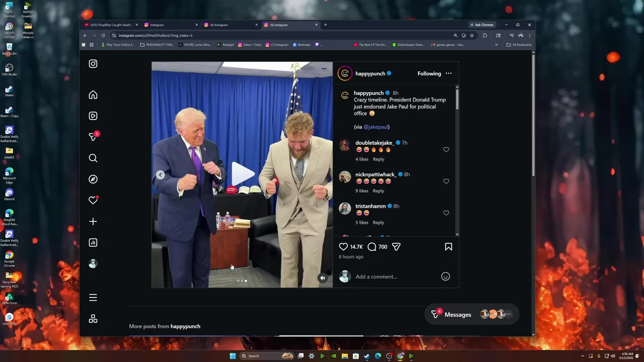Open post options three-dot menu
This screenshot has height=362, width=644.
[448, 73]
